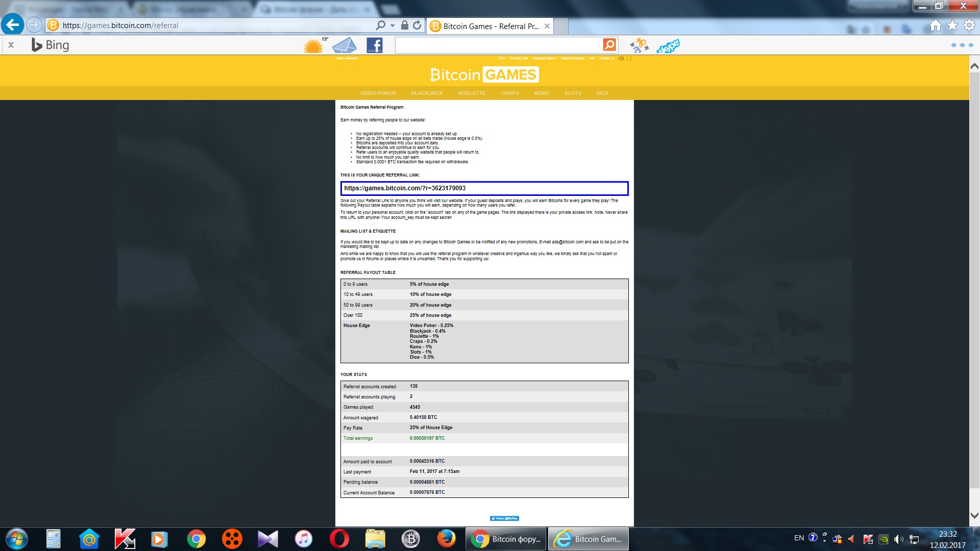This screenshot has width=980, height=551.
Task: Open the Video Poker game menu
Action: (x=378, y=93)
